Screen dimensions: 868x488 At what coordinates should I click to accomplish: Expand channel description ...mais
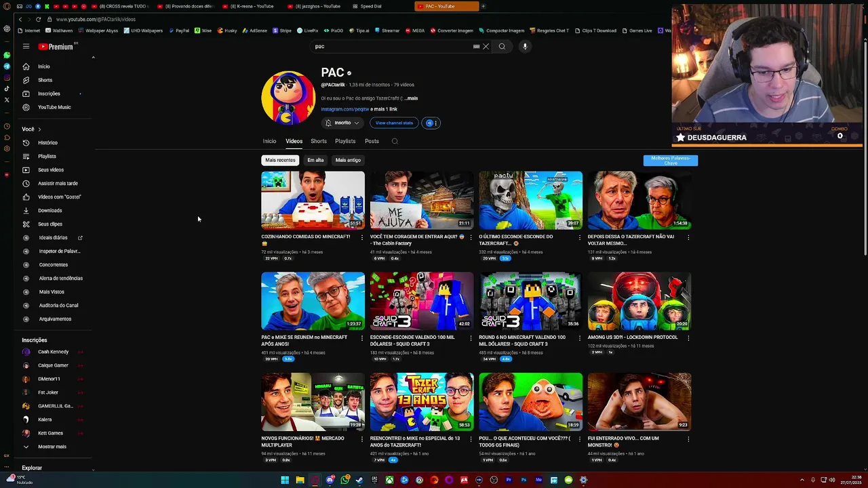(411, 98)
